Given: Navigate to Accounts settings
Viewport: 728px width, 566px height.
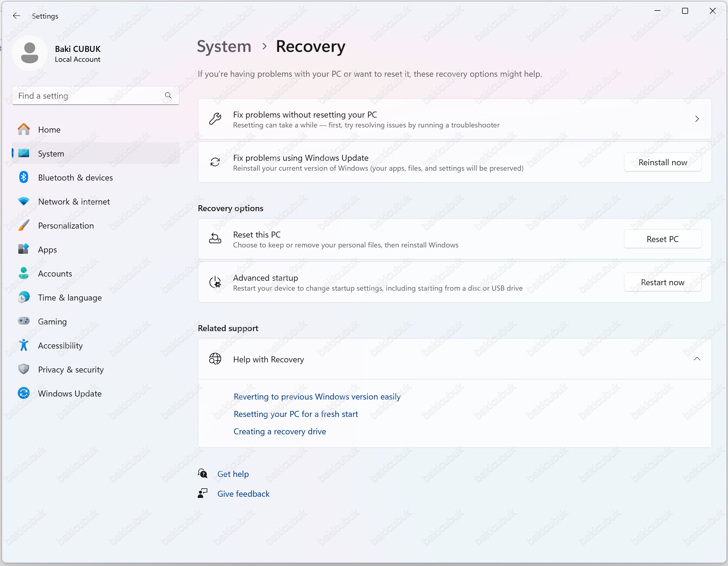Looking at the screenshot, I should (x=96, y=273).
